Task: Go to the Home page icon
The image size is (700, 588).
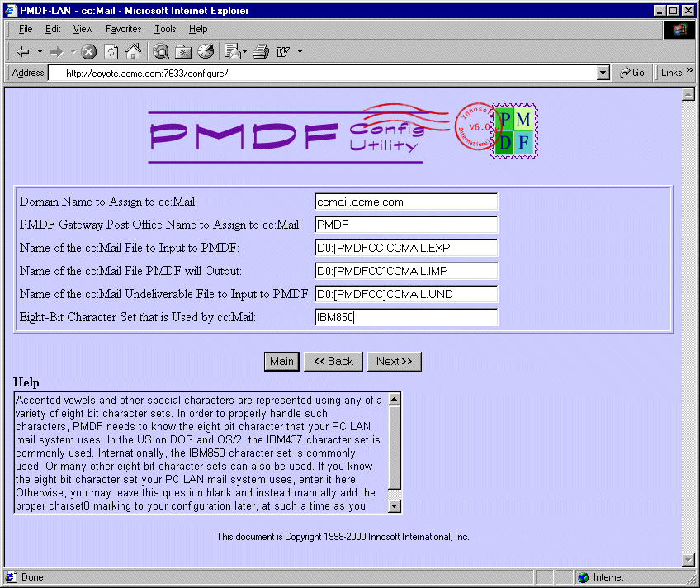Action: (x=133, y=51)
